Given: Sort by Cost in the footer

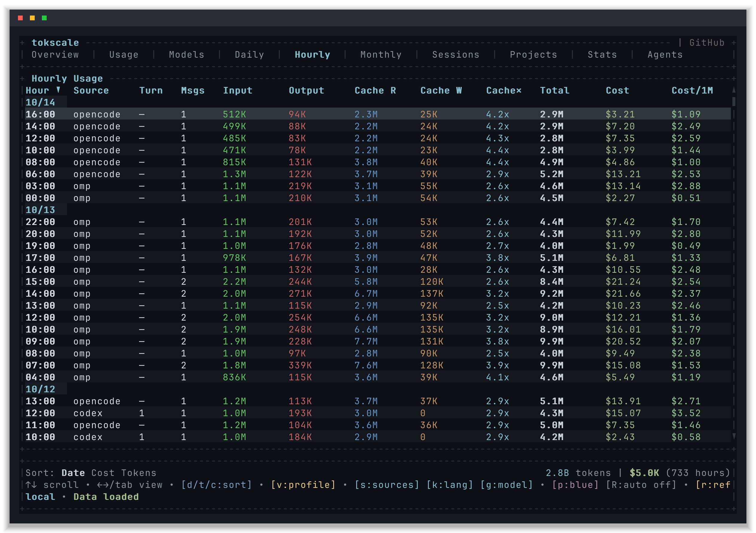Looking at the screenshot, I should 103,473.
